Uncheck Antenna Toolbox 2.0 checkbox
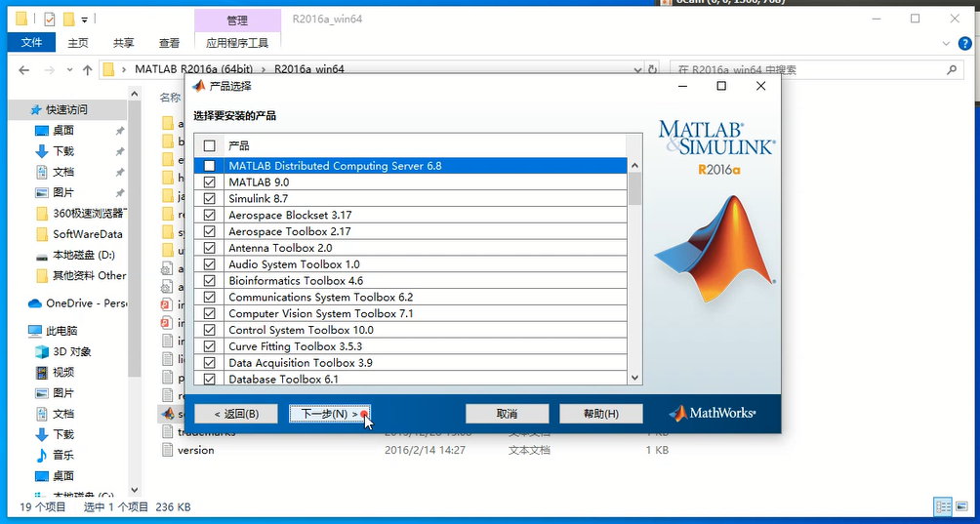The image size is (980, 524). pos(210,248)
